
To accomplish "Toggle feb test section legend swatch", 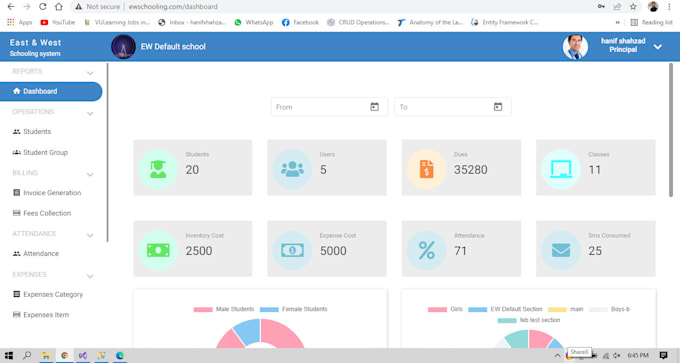I will click(507, 320).
